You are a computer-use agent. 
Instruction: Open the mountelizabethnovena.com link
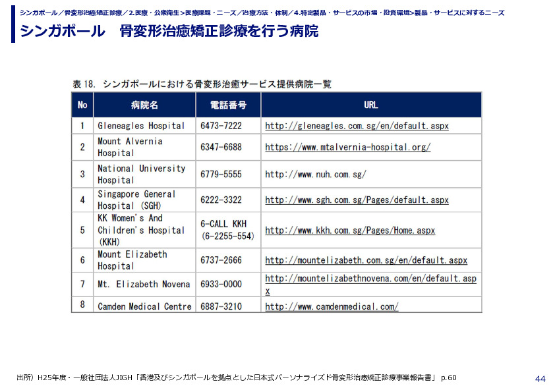(370, 285)
